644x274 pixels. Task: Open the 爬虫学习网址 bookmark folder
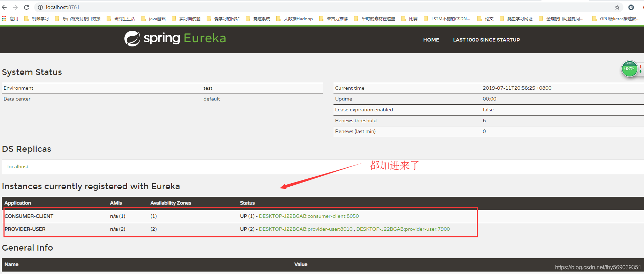coord(516,18)
